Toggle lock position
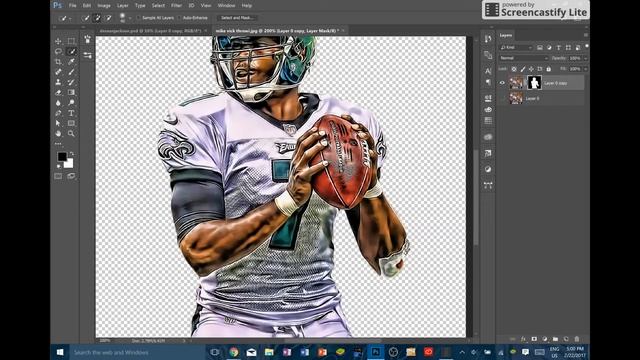The width and height of the screenshot is (640, 360). pyautogui.click(x=531, y=69)
